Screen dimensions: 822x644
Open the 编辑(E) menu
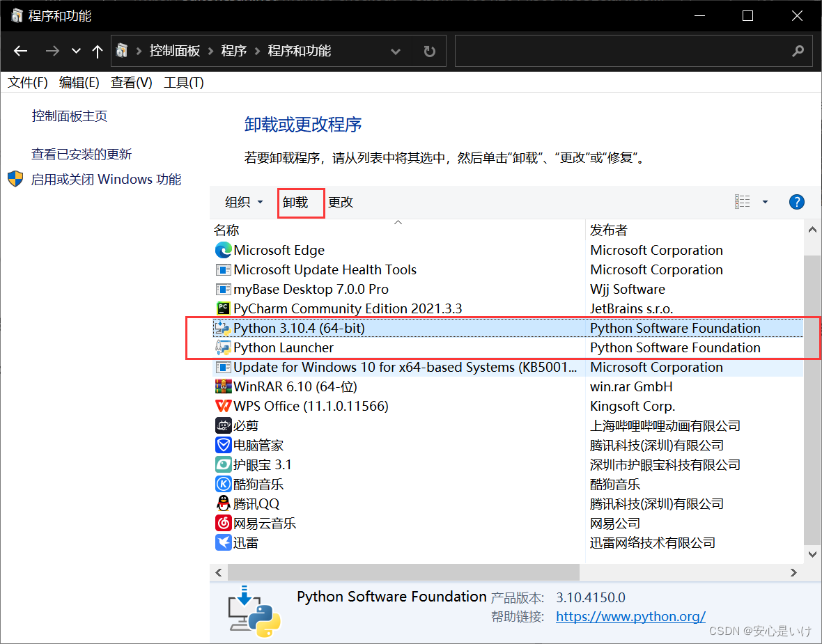(79, 83)
